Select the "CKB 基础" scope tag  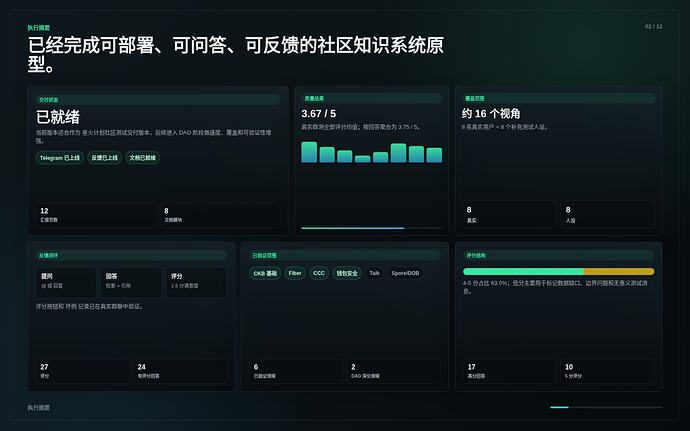265,273
